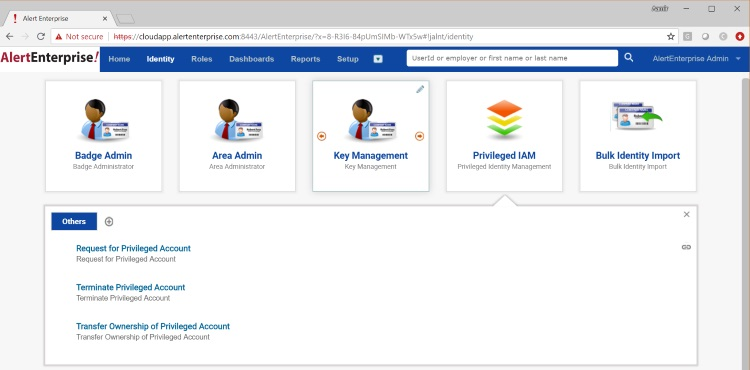Screen dimensions: 750x370
Task: Click the Privileged IAM title
Action: [504, 155]
